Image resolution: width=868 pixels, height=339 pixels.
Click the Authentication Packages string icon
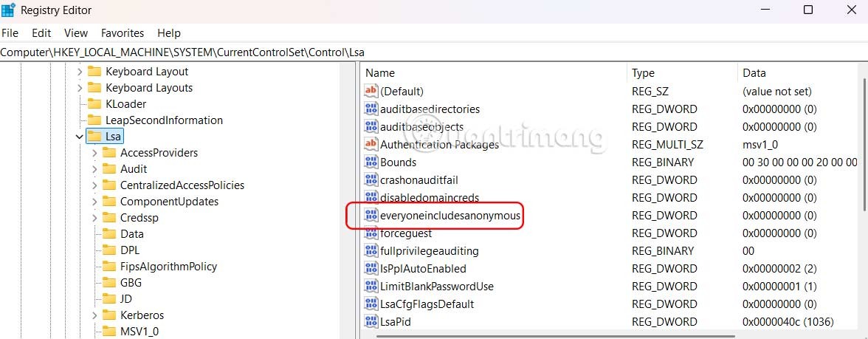(x=371, y=144)
